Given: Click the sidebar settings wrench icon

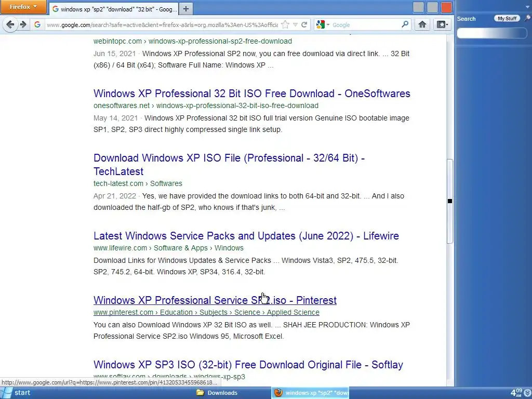Looking at the screenshot, I should [528, 19].
